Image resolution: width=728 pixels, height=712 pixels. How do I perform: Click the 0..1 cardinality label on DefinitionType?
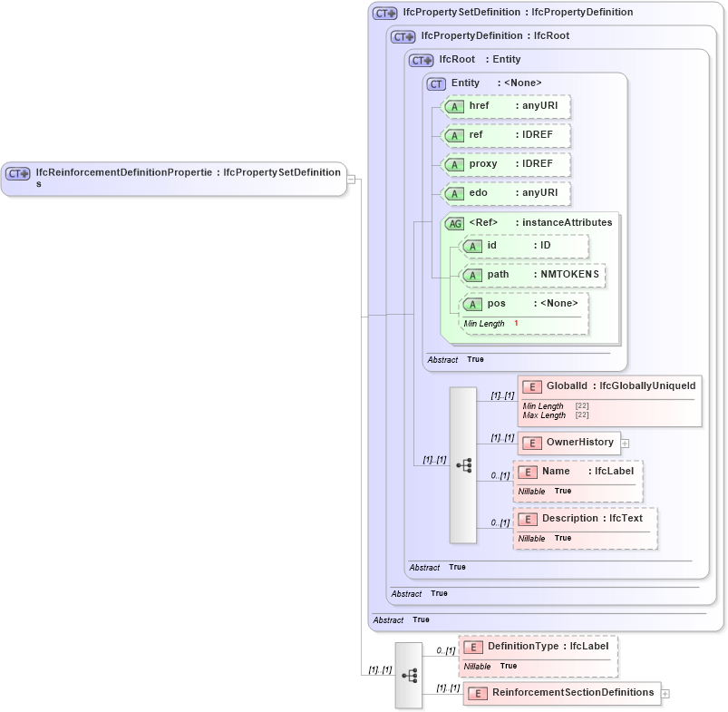point(446,649)
